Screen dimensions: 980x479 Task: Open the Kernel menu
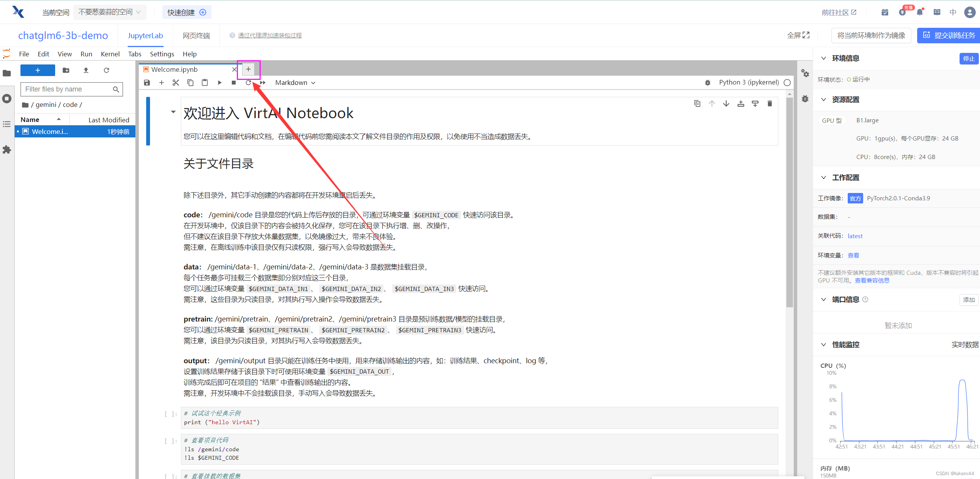(x=110, y=54)
